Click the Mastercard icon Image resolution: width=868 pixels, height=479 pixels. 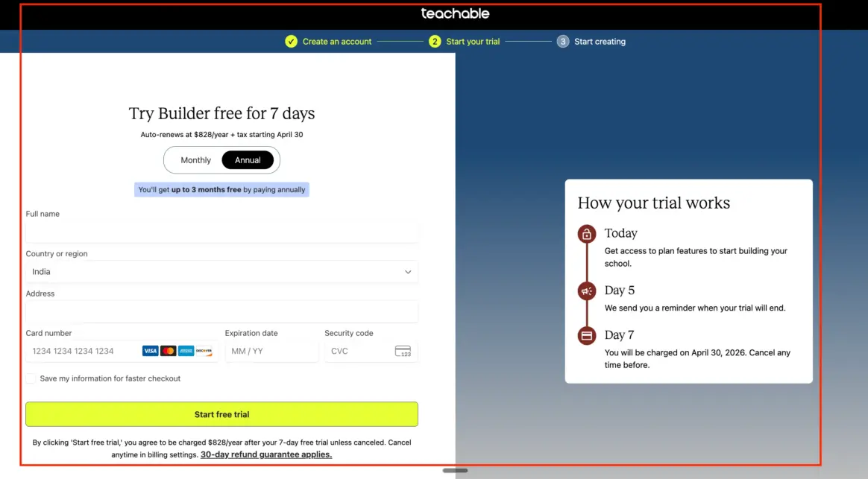(x=169, y=351)
